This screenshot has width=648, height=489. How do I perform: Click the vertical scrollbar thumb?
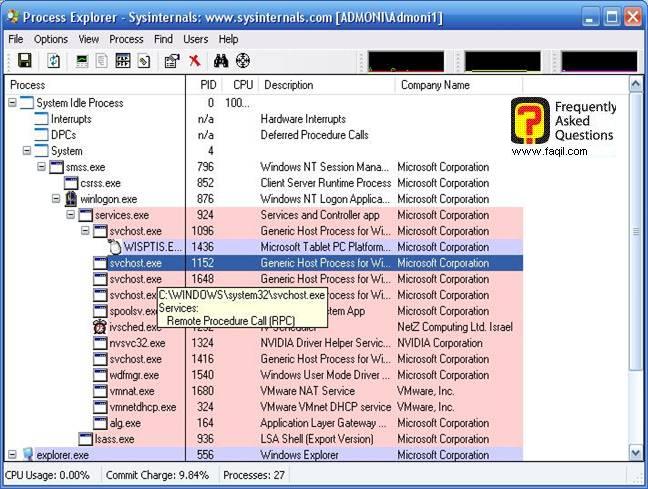point(636,232)
